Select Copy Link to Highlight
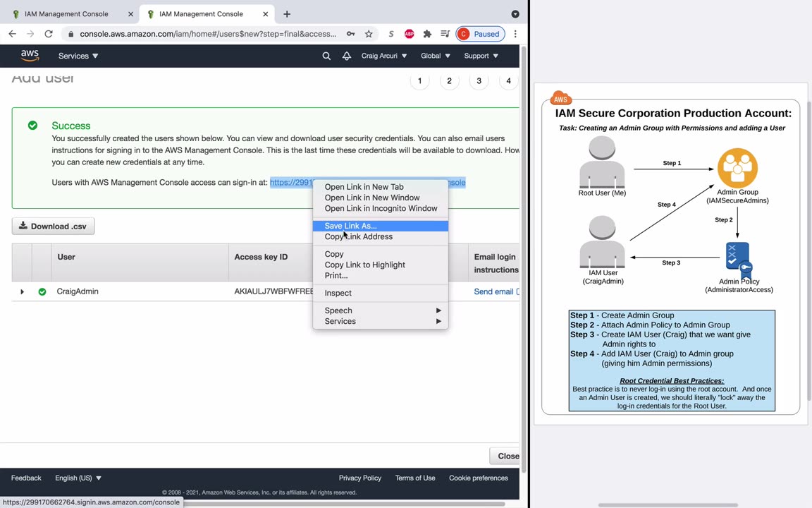This screenshot has width=812, height=508. [x=381, y=265]
